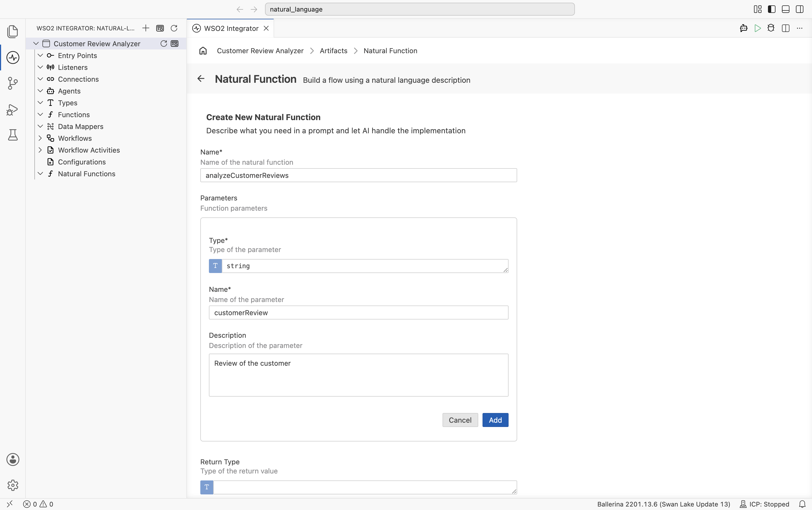Click the Return Type T icon

click(x=207, y=487)
